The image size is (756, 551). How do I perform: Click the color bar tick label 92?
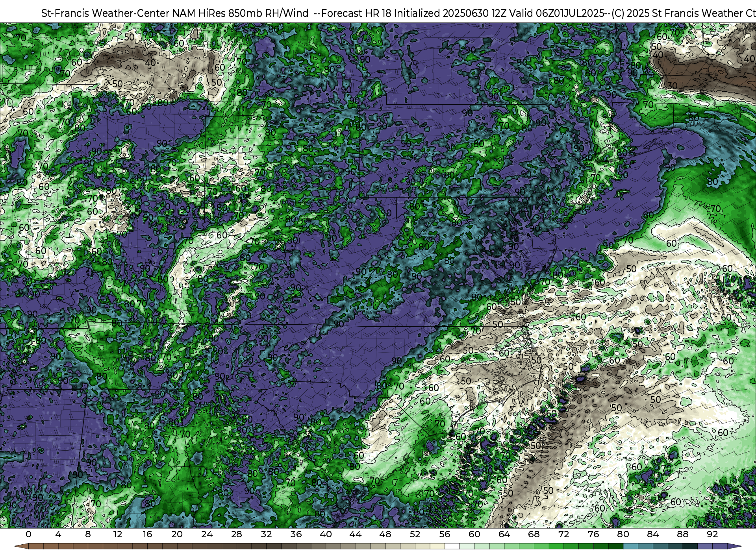coord(712,534)
